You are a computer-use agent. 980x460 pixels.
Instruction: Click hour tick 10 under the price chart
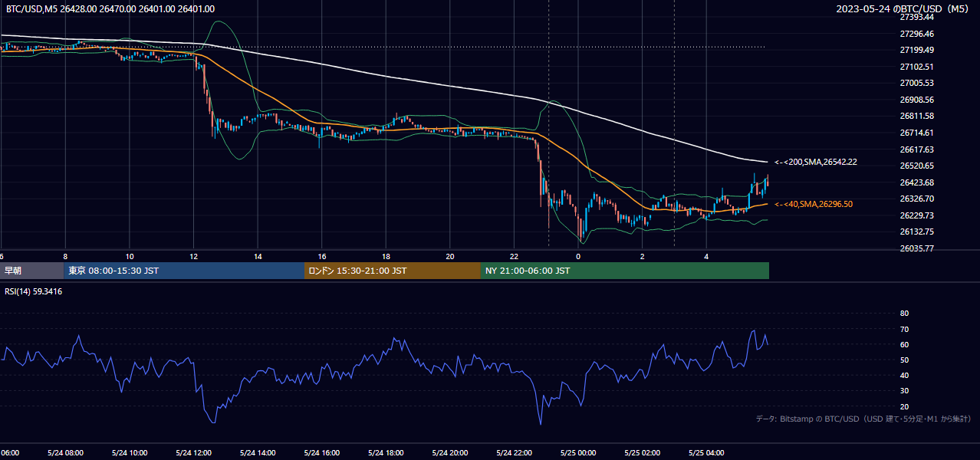point(130,256)
